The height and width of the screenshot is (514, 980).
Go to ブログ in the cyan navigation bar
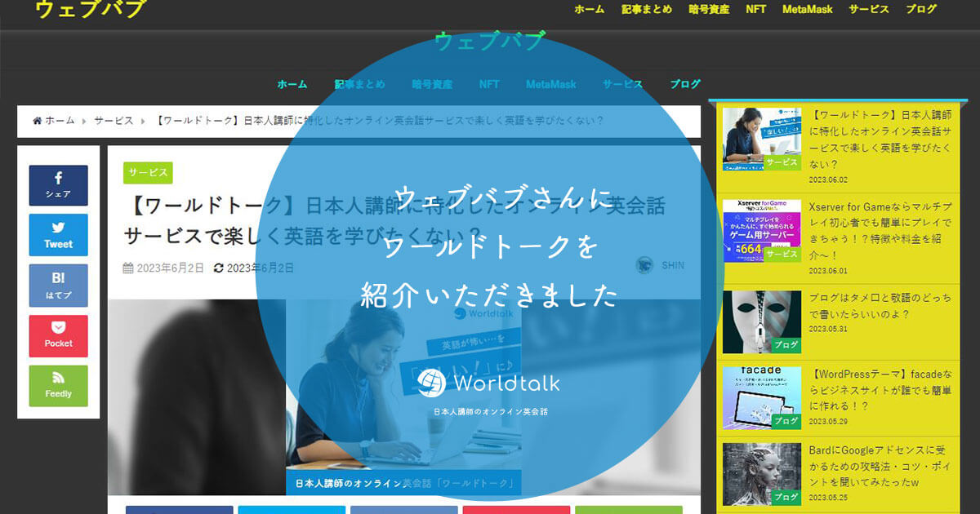685,84
